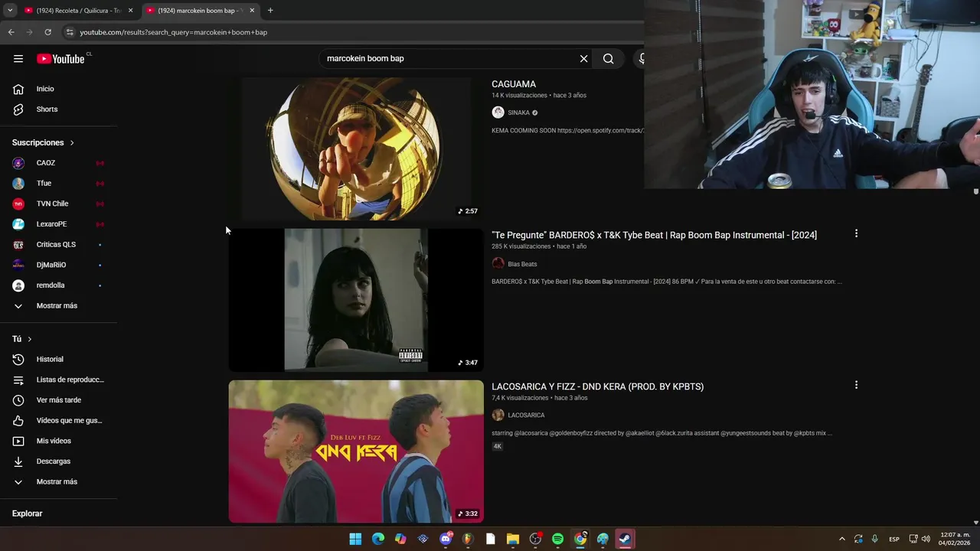Close the Recoleta / Quilicura tab
Image resolution: width=980 pixels, height=551 pixels.
[x=130, y=11]
